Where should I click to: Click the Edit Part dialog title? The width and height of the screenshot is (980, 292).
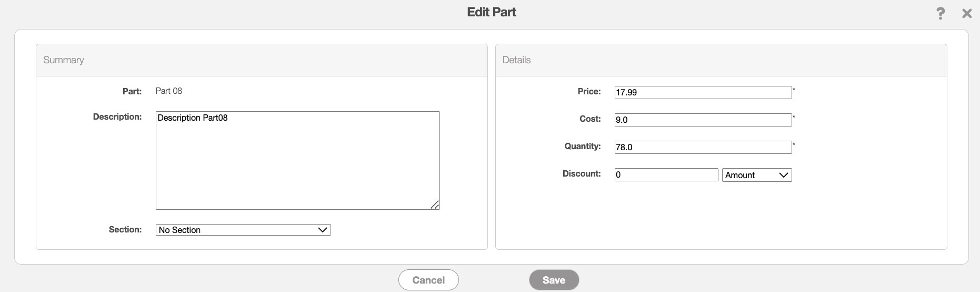[492, 12]
